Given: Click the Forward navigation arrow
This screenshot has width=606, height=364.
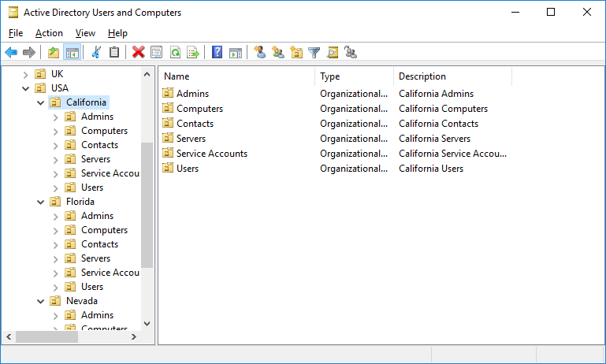Looking at the screenshot, I should click(x=29, y=52).
